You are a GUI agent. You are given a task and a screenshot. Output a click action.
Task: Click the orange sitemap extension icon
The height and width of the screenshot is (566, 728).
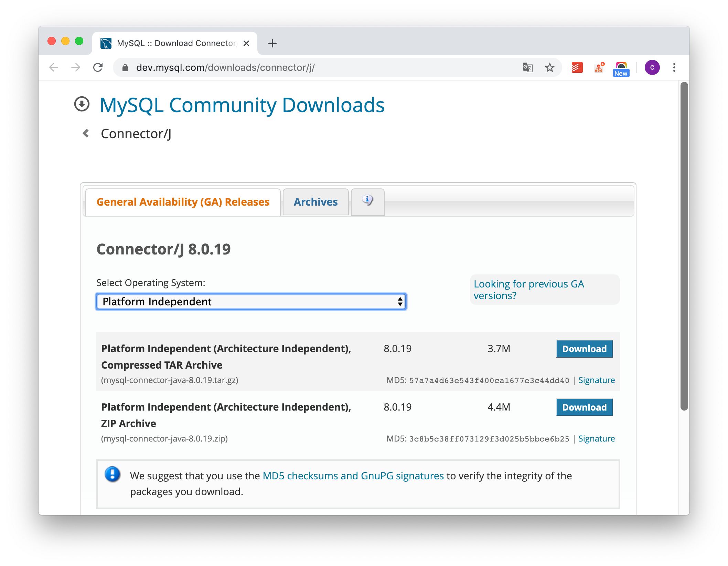[599, 67]
